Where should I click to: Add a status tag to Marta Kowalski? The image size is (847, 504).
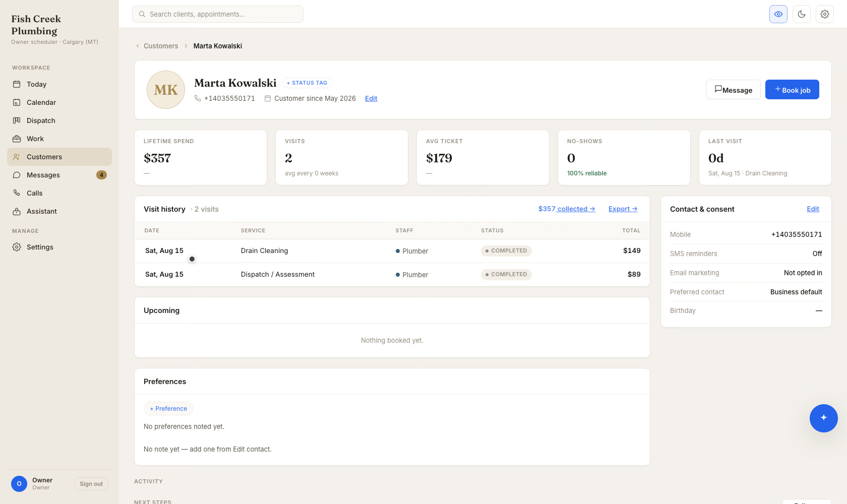click(307, 83)
